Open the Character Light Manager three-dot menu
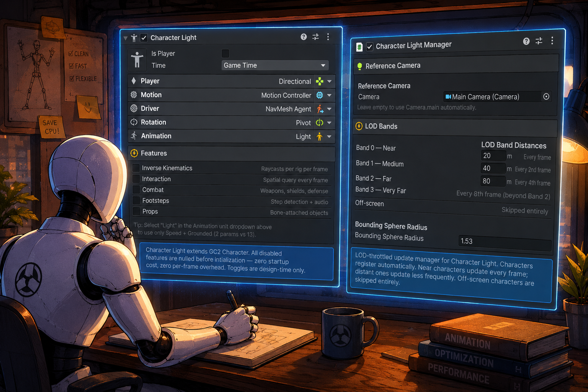This screenshot has height=392, width=588. [552, 41]
